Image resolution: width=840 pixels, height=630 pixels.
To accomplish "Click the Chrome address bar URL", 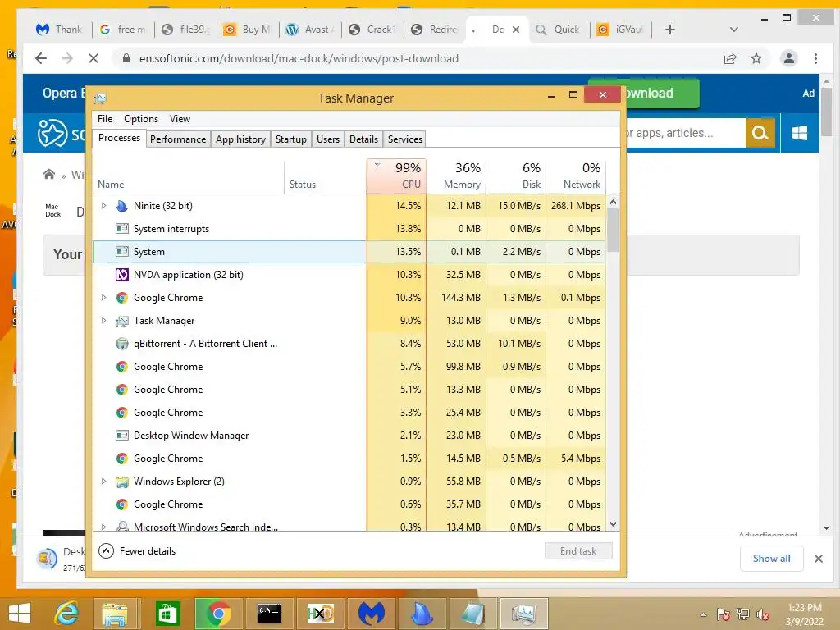I will click(299, 58).
